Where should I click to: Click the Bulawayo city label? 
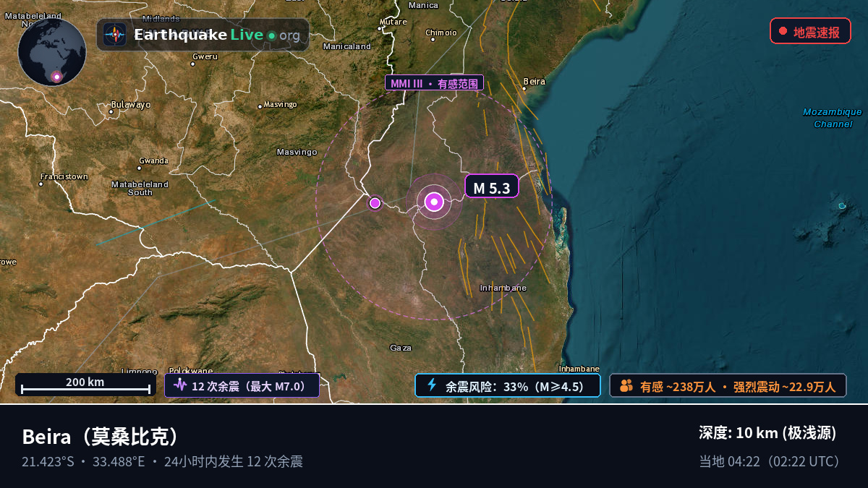pos(130,105)
